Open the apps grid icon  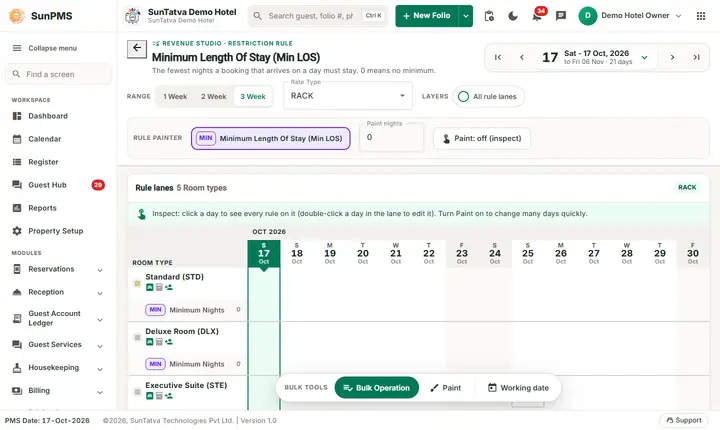pos(701,16)
